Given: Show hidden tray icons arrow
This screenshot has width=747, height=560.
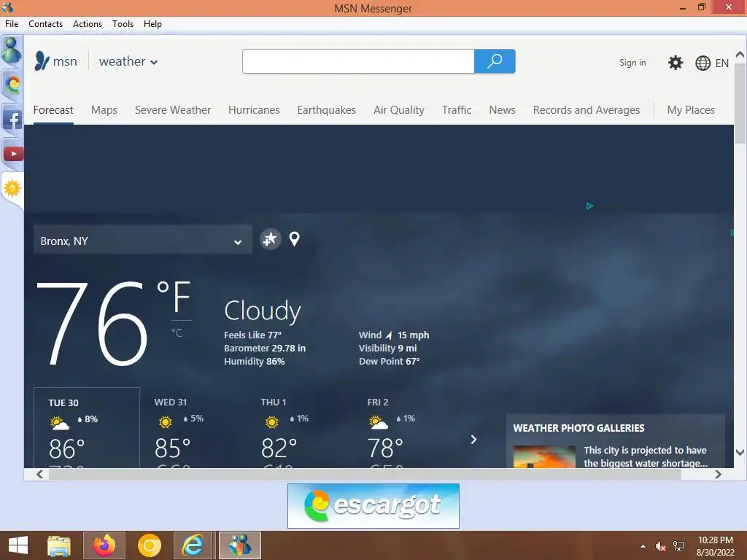Looking at the screenshot, I should [x=643, y=546].
